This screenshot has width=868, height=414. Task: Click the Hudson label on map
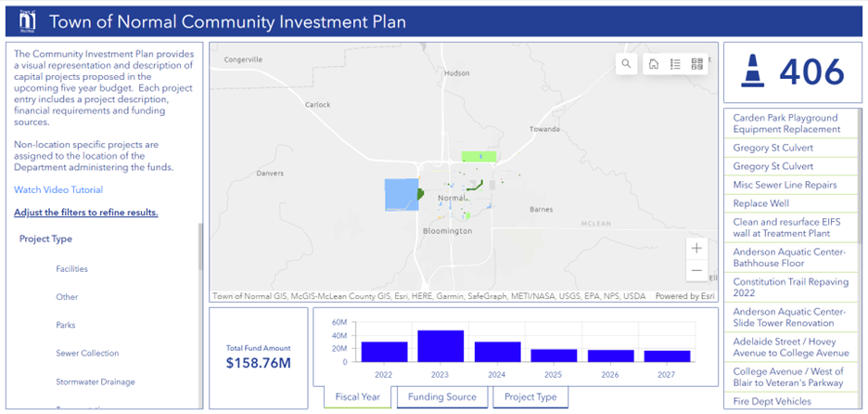click(x=457, y=73)
